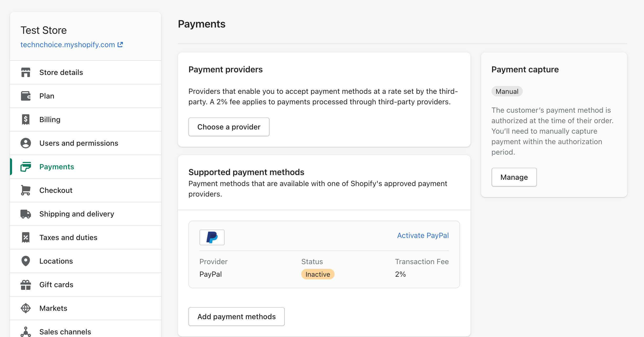Viewport: 644px width, 337px height.
Task: Select Payments menu item in sidebar
Action: (57, 166)
